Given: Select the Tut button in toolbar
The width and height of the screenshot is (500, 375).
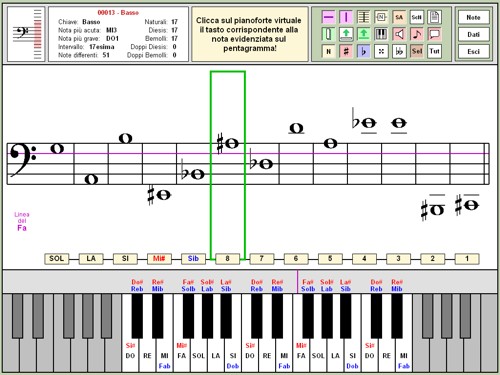Looking at the screenshot, I should (434, 51).
